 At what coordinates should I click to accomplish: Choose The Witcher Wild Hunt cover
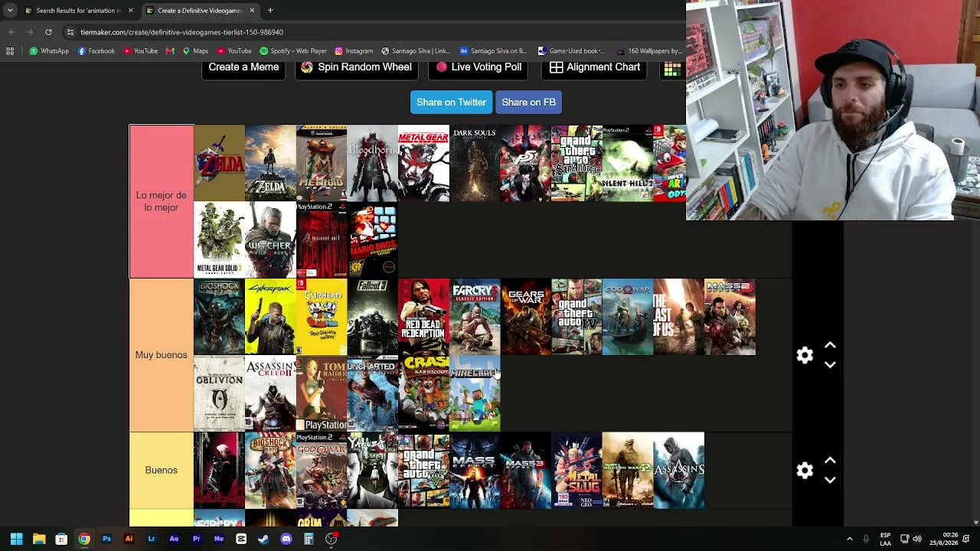tap(270, 240)
